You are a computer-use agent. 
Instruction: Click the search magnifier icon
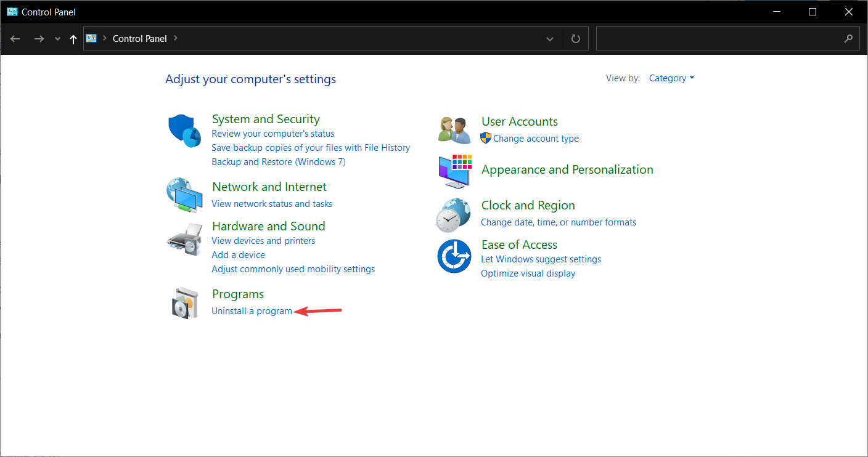pyautogui.click(x=848, y=38)
